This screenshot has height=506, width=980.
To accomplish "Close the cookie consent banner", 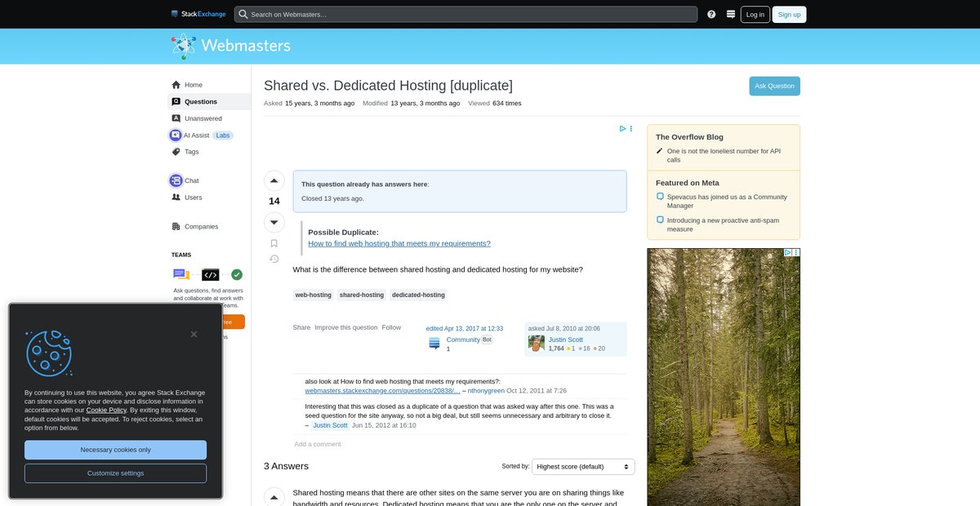I will (194, 334).
